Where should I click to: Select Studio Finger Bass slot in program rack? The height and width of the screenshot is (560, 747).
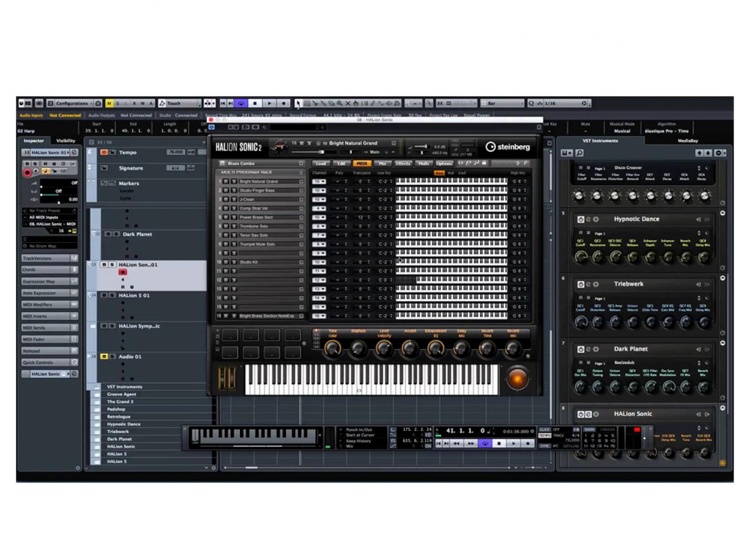click(269, 191)
